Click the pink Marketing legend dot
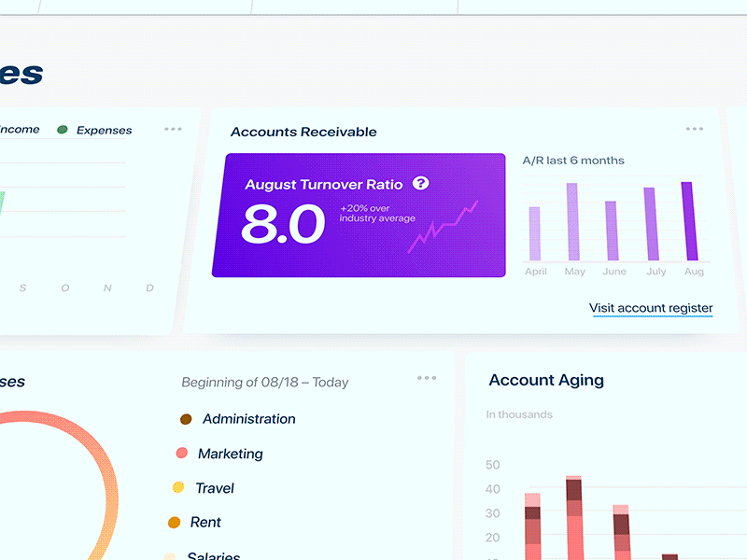 pyautogui.click(x=183, y=454)
